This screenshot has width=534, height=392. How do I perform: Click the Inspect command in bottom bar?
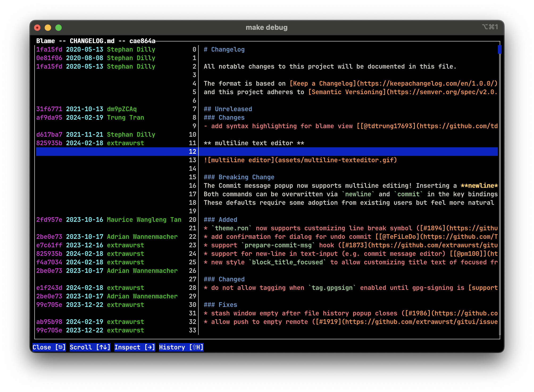click(135, 347)
